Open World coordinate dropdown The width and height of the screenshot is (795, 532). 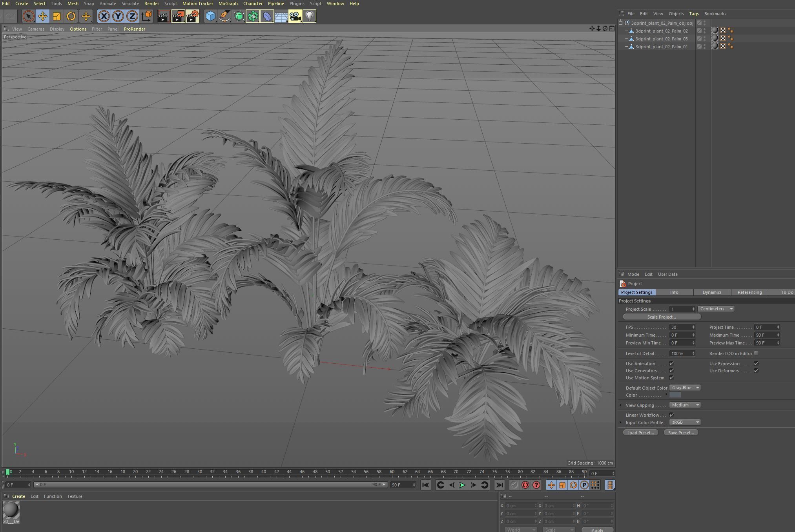click(x=521, y=529)
